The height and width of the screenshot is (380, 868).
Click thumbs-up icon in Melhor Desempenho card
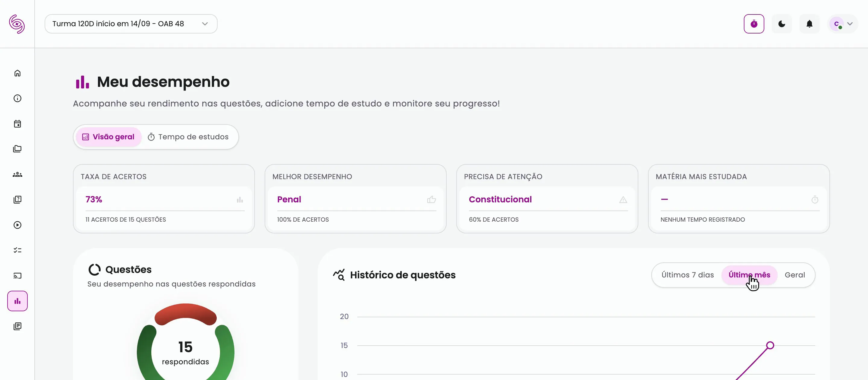tap(431, 200)
